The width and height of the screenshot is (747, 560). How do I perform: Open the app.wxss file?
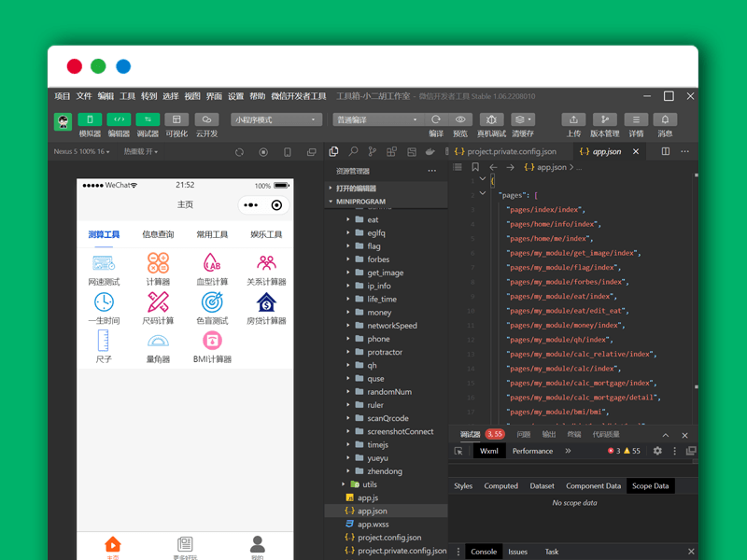tap(373, 525)
